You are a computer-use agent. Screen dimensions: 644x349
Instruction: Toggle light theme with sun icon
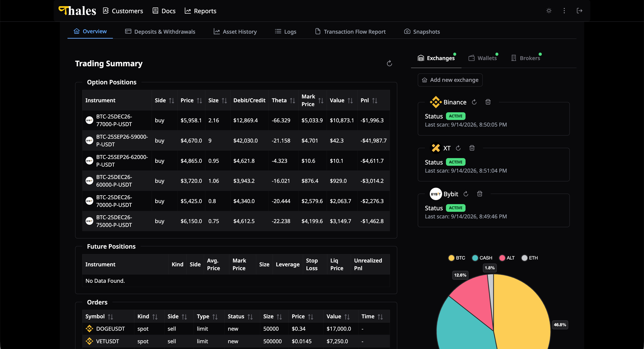(549, 11)
